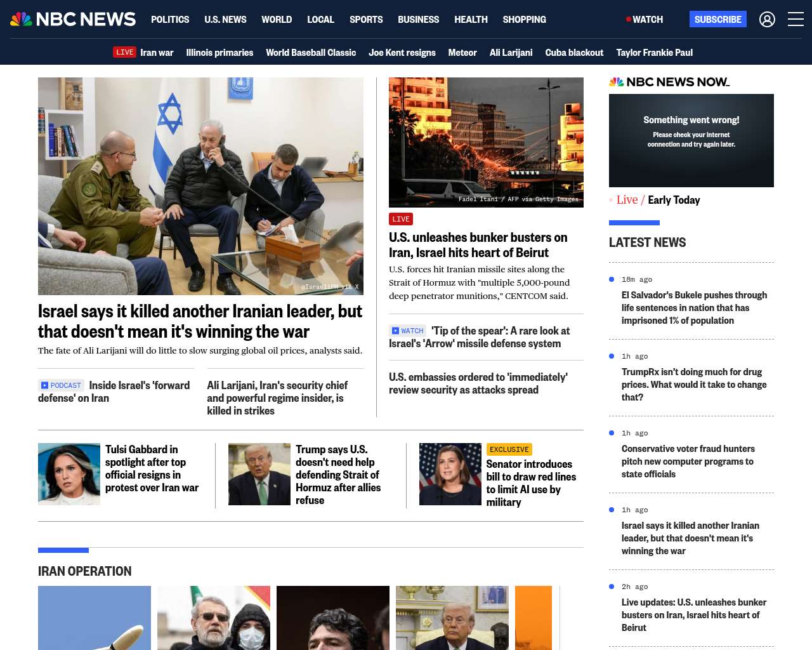Click the '2h ago' timestamp in Latest News
Screen dimensions: 812x650
(x=635, y=587)
